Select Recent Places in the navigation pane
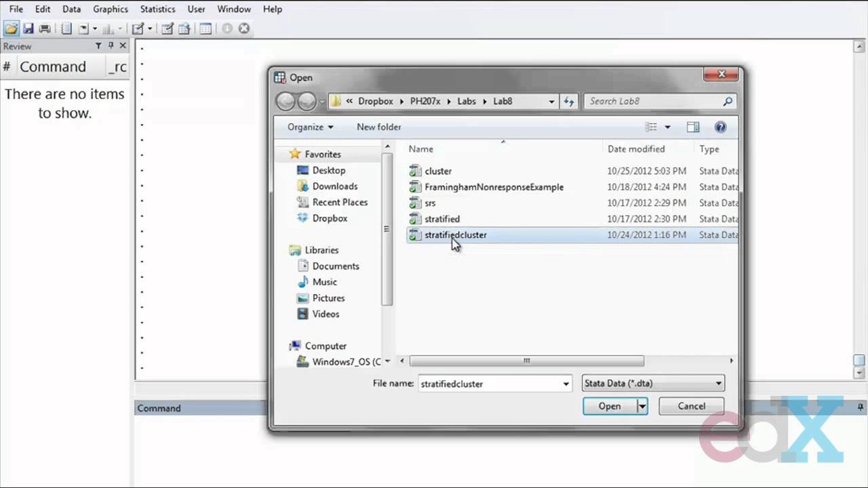The width and height of the screenshot is (868, 488). pyautogui.click(x=340, y=202)
